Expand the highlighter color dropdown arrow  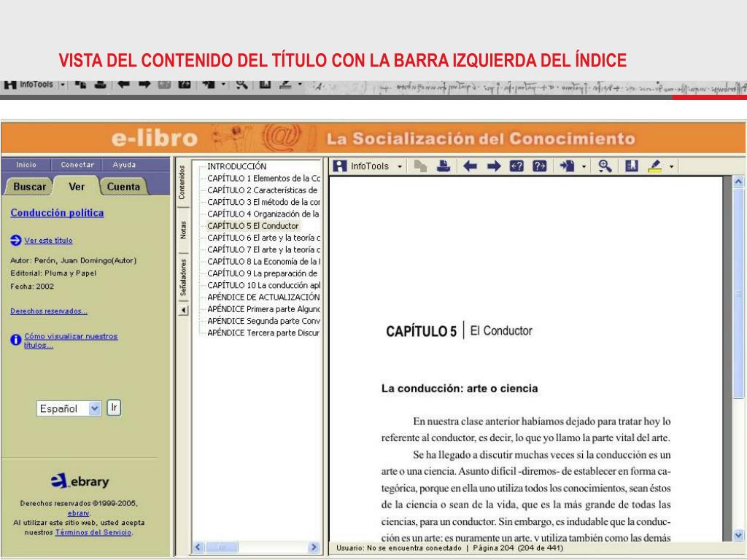point(671,167)
